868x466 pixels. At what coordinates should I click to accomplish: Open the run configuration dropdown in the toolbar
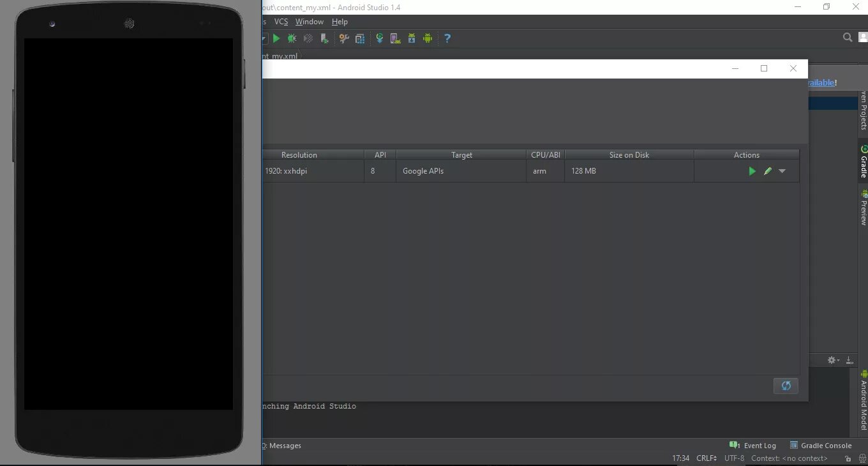[264, 38]
